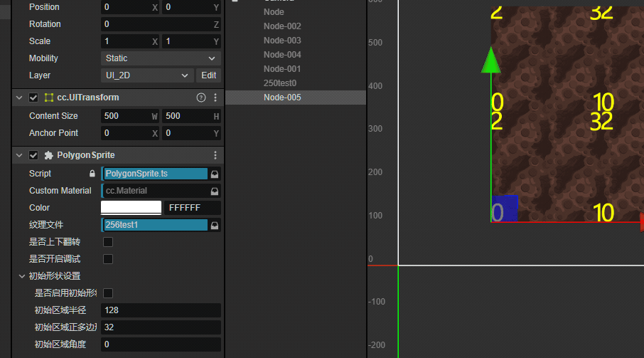This screenshot has width=644, height=358.
Task: Click cc.Material custom material field
Action: click(x=155, y=191)
